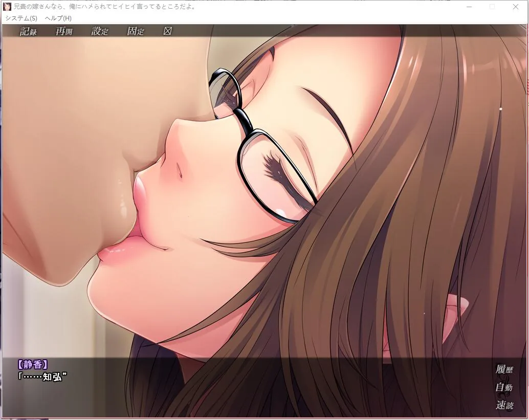The height and width of the screenshot is (420, 529).
Task: Open the ヘルプ(H) menu
Action: point(58,18)
